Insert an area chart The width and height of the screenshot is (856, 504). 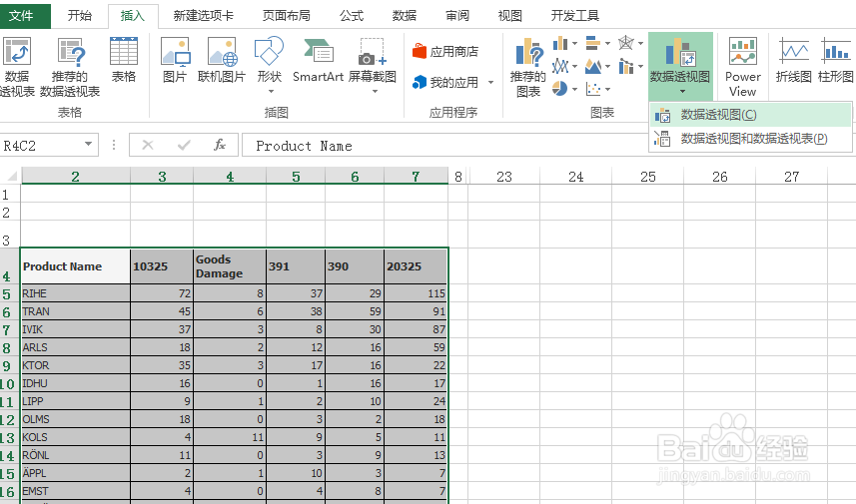click(x=593, y=66)
